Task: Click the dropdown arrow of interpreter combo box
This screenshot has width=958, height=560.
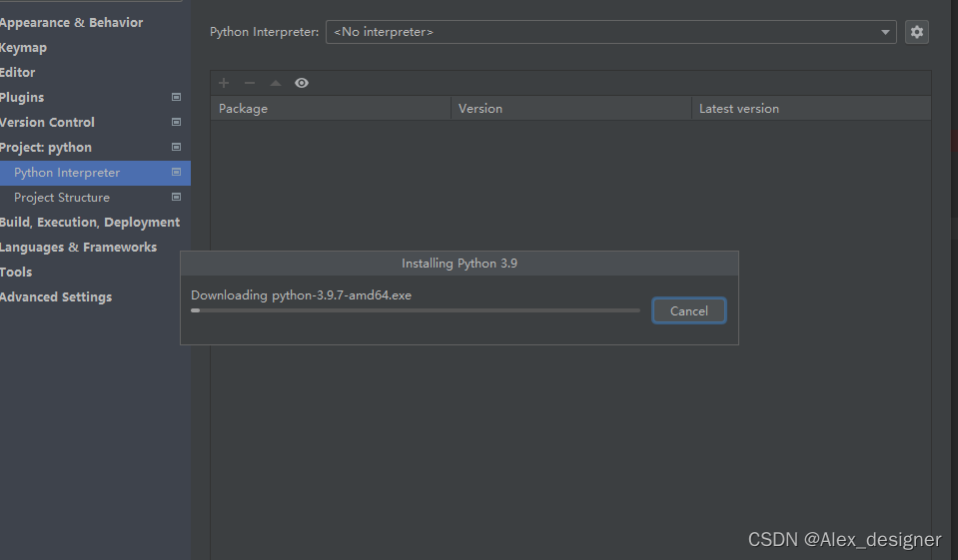Action: pyautogui.click(x=885, y=32)
